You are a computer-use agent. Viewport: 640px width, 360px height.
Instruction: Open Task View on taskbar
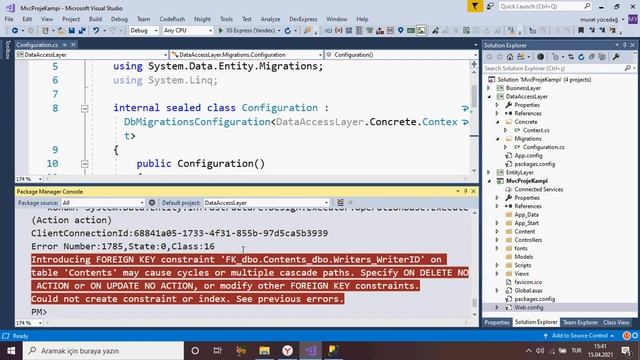(218, 351)
